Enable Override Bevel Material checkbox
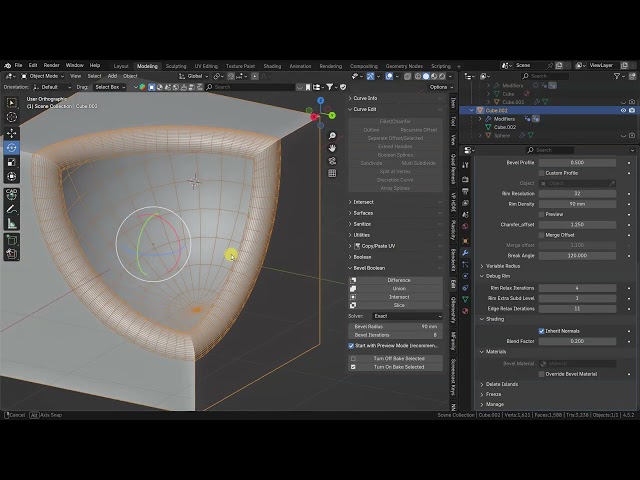The image size is (640, 480). [x=542, y=374]
